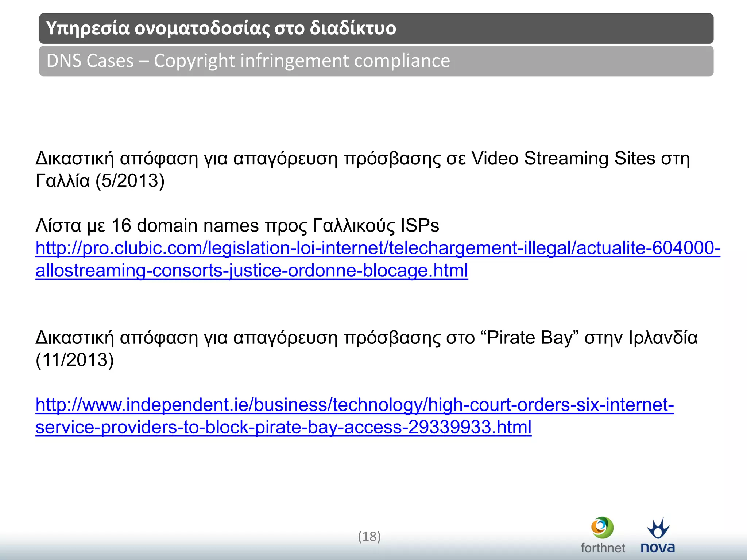This screenshot has width=747, height=560.
Task: Click the slide number (18)
Action: click(369, 536)
